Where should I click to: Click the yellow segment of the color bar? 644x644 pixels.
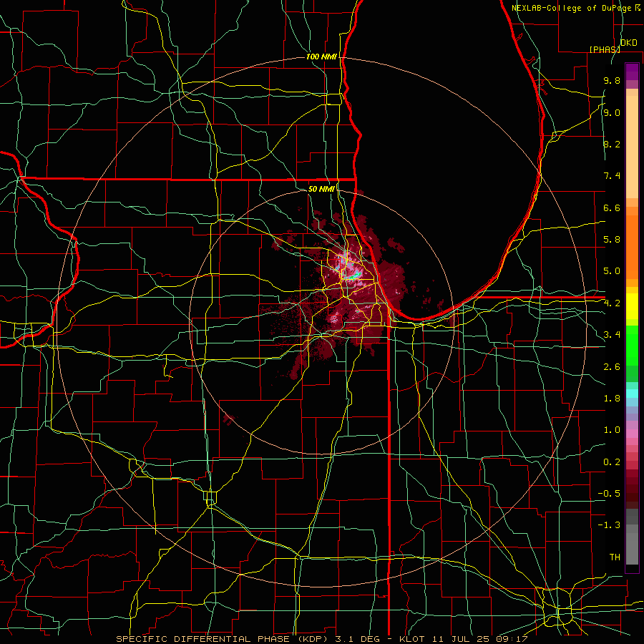[632, 306]
